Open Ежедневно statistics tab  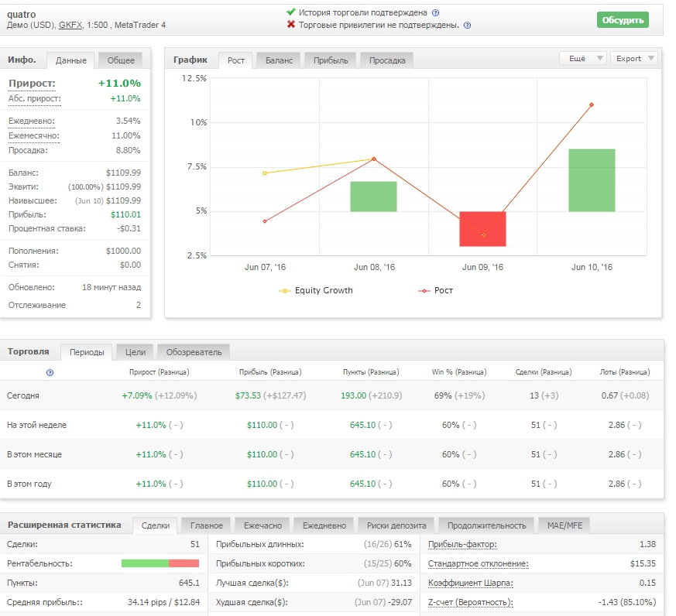point(324,525)
